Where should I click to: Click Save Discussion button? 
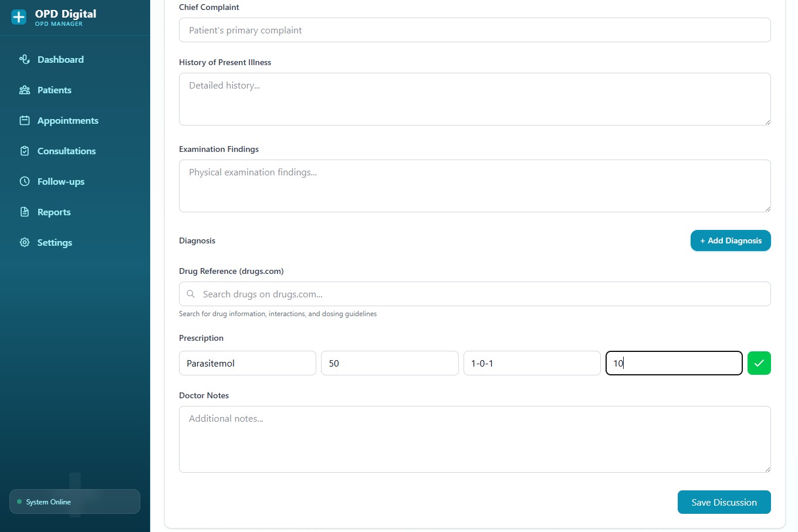click(x=723, y=502)
